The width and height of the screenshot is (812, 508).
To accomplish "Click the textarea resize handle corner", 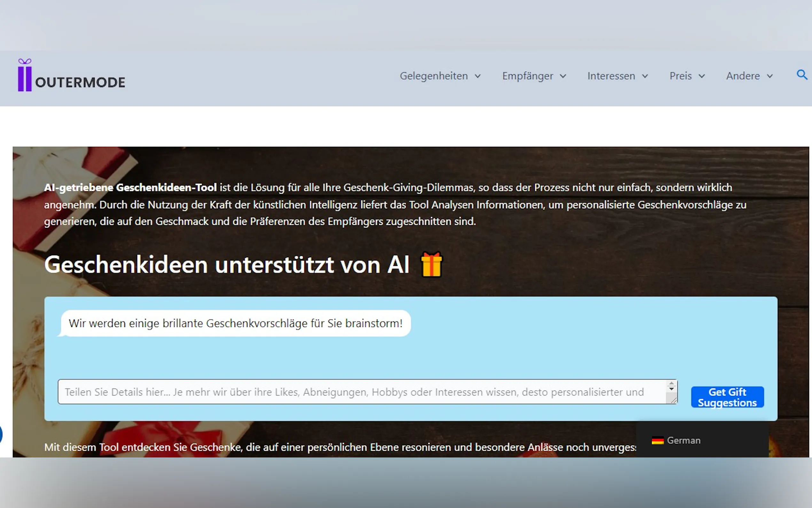I will 673,400.
